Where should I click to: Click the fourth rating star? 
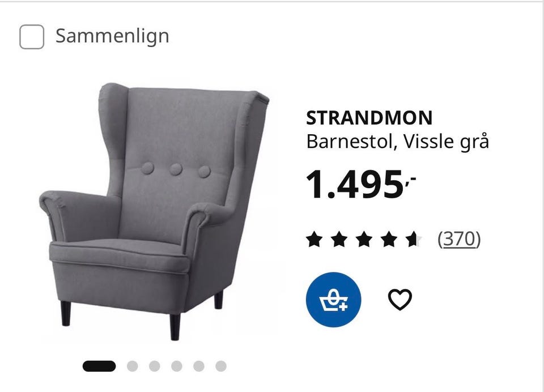(x=389, y=240)
